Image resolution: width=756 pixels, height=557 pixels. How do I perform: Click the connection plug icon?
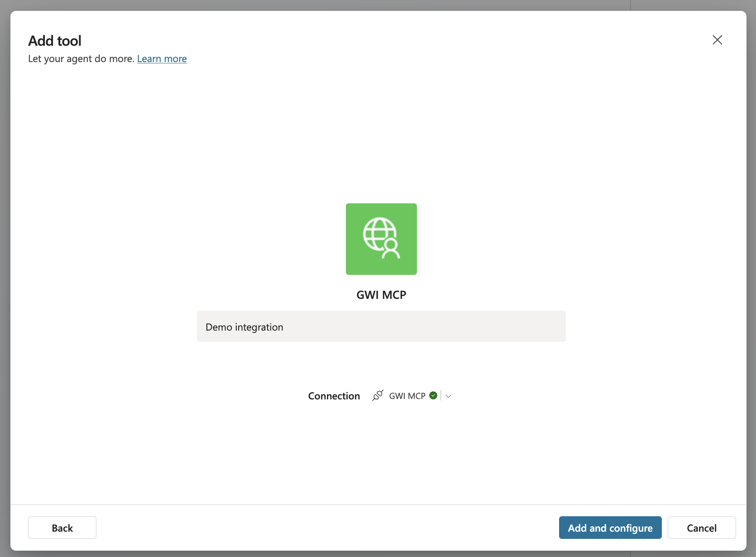click(x=378, y=396)
